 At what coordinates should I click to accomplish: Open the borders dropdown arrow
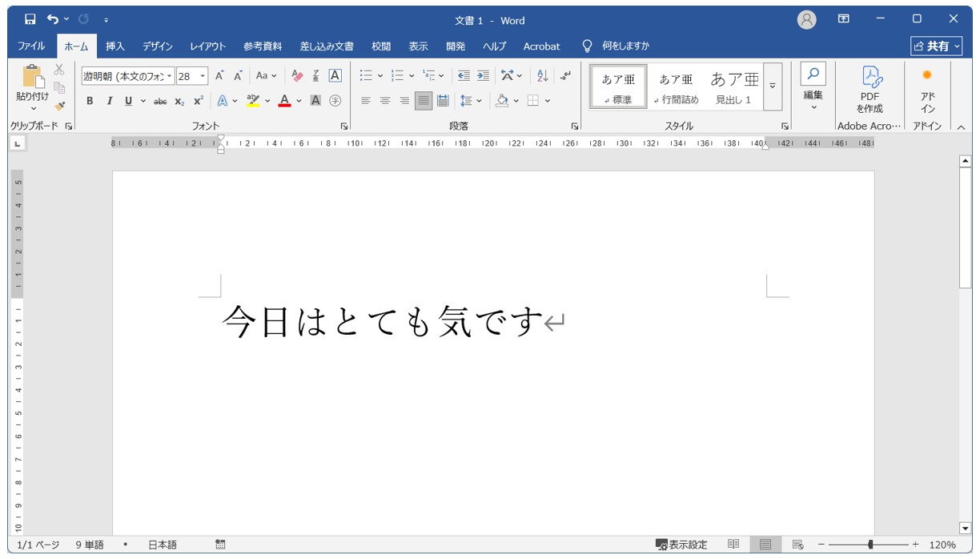pyautogui.click(x=547, y=101)
